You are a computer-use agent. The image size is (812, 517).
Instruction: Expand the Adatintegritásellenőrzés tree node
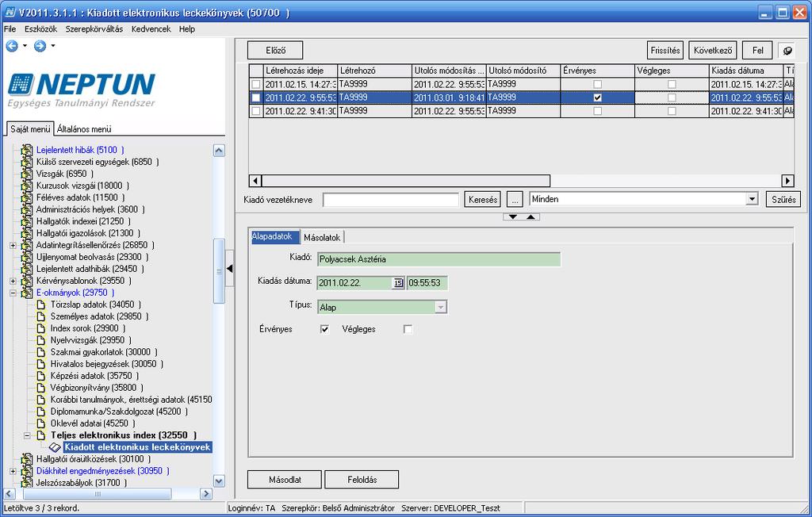(13, 246)
